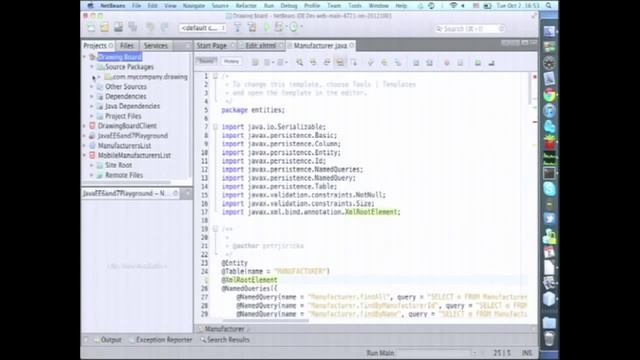Switch editor to History view
Viewport: 640px width, 360px height.
[231, 61]
